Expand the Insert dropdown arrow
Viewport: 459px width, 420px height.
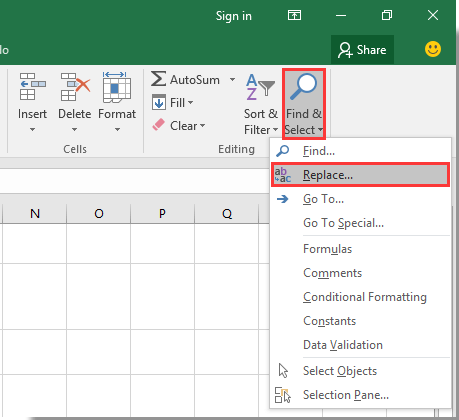32,129
